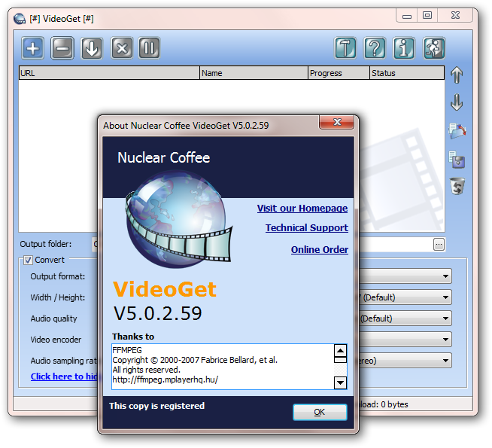
Task: Toggle the Convert checkbox
Action: pyautogui.click(x=28, y=260)
